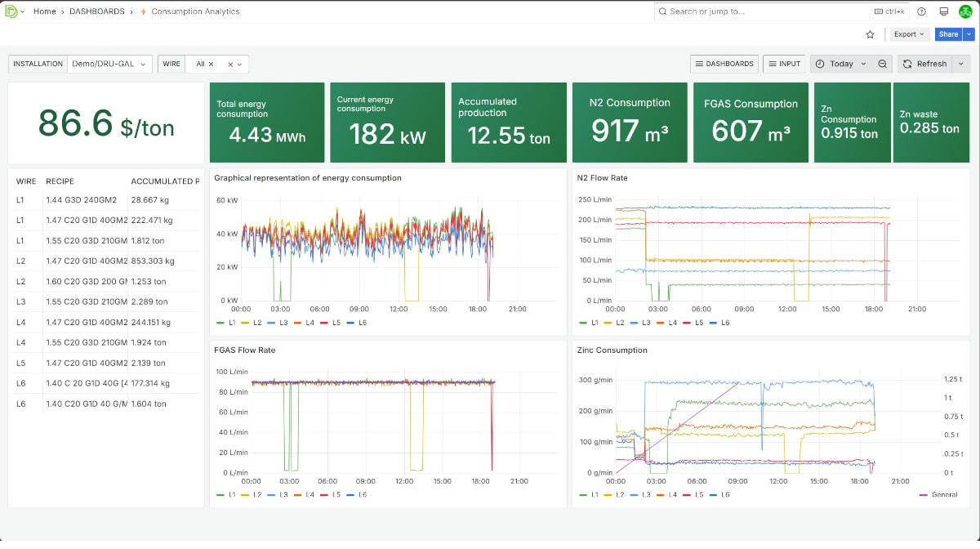Star this dashboard as favorite
Screen dimensions: 980x549
point(870,34)
